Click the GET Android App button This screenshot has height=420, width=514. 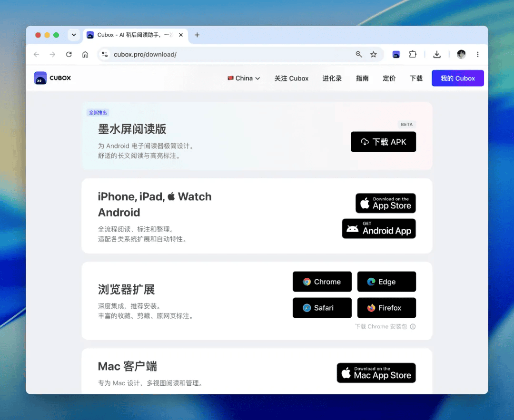pyautogui.click(x=379, y=229)
